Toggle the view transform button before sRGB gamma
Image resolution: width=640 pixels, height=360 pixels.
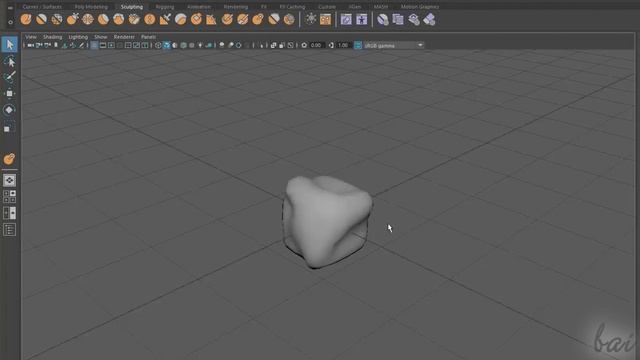point(358,45)
